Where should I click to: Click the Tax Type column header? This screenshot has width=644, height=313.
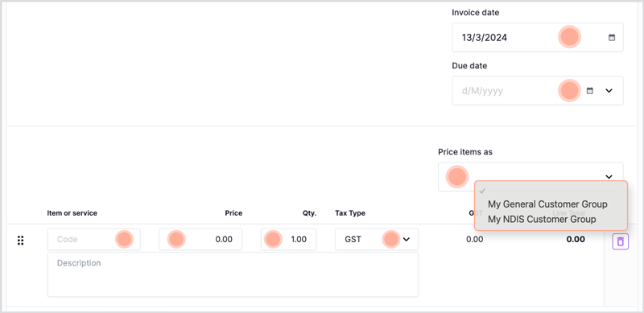pyautogui.click(x=350, y=212)
